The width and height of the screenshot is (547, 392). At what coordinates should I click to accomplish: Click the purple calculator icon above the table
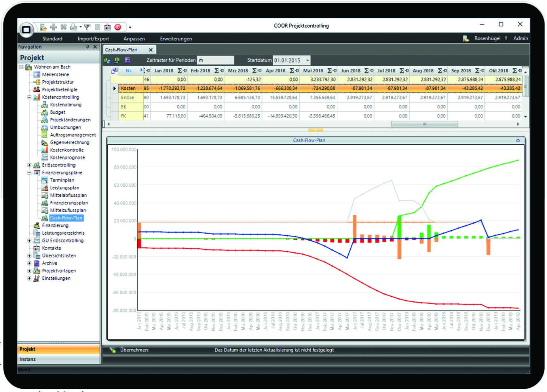tap(127, 60)
